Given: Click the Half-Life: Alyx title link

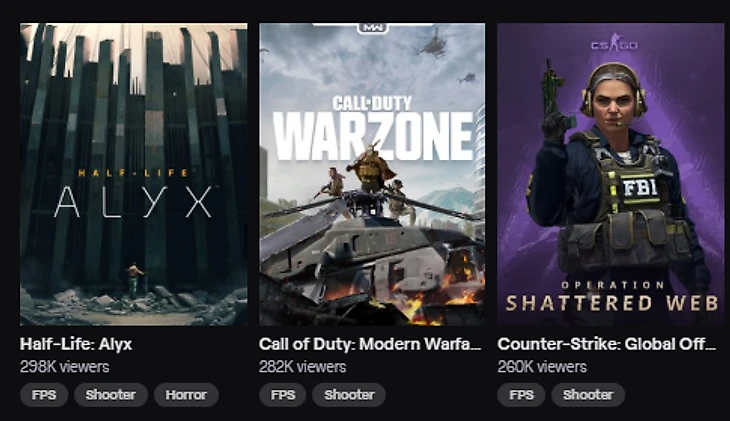Looking at the screenshot, I should (76, 344).
